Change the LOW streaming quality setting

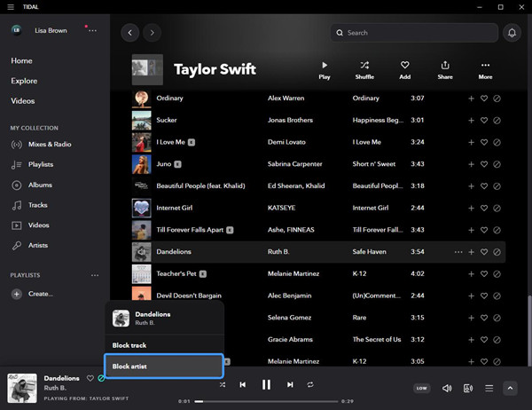[422, 389]
